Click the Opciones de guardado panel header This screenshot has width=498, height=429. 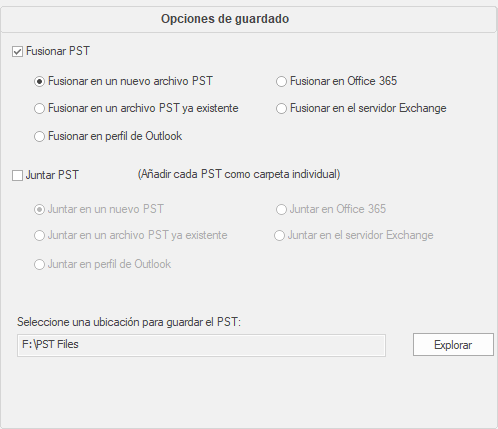pyautogui.click(x=248, y=19)
